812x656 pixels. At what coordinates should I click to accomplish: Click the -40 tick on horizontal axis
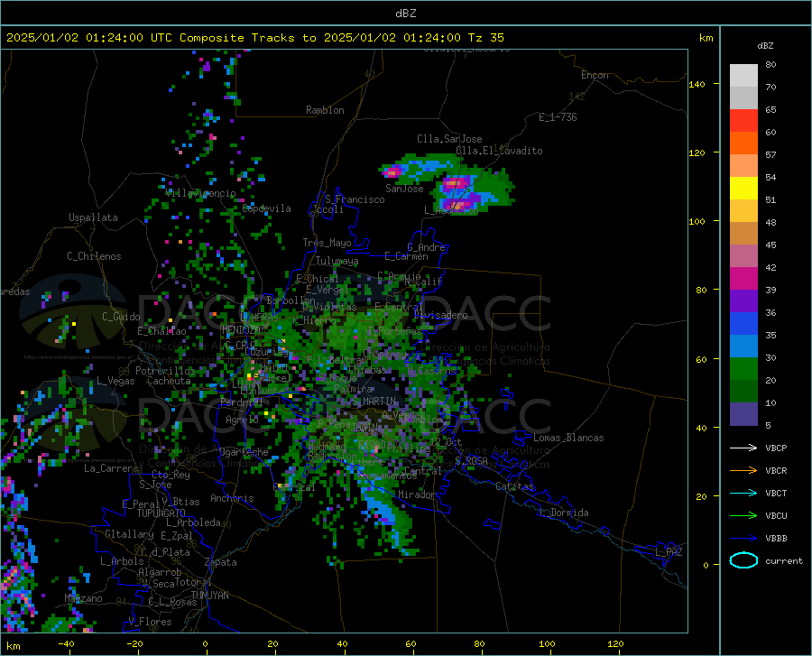pos(66,643)
